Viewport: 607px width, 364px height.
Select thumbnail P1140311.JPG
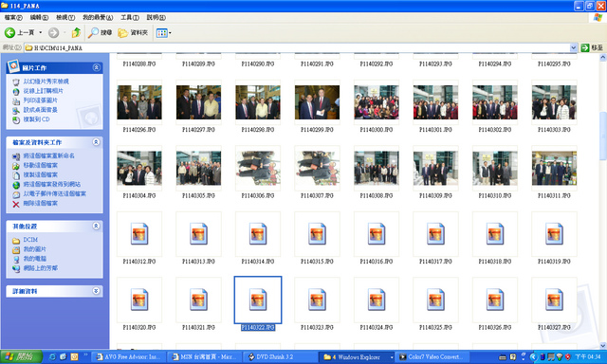[554, 169]
